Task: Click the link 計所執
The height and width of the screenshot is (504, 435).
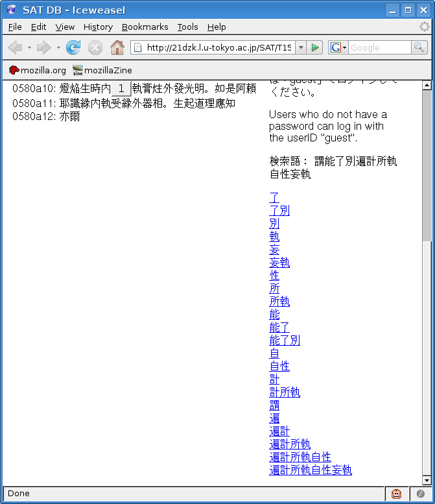Action: tap(285, 392)
